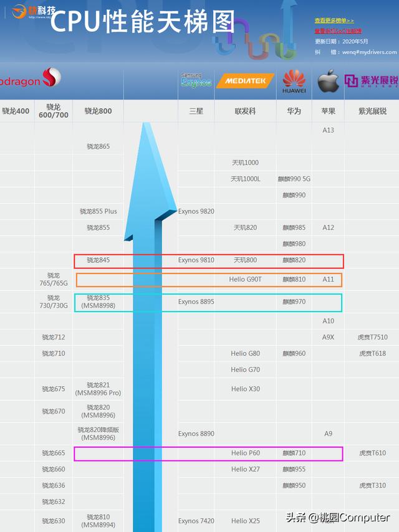Viewport: 399px width, 532px height.
Task: Click the 麒麟710 entry
Action: pyautogui.click(x=294, y=453)
